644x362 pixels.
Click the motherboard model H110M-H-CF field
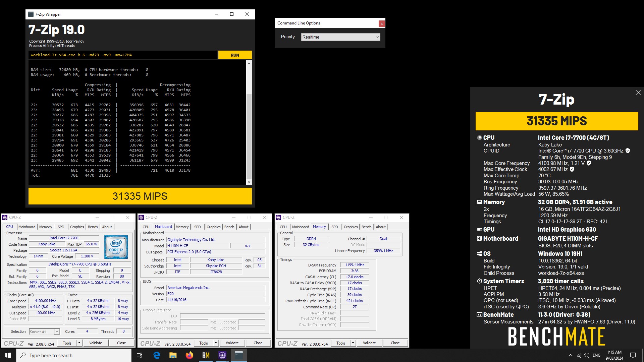198,246
